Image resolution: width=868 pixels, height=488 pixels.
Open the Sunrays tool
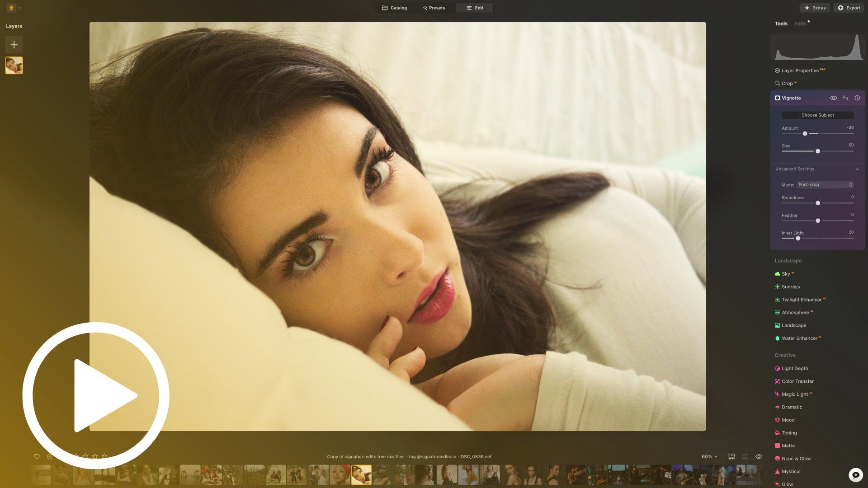coord(790,287)
